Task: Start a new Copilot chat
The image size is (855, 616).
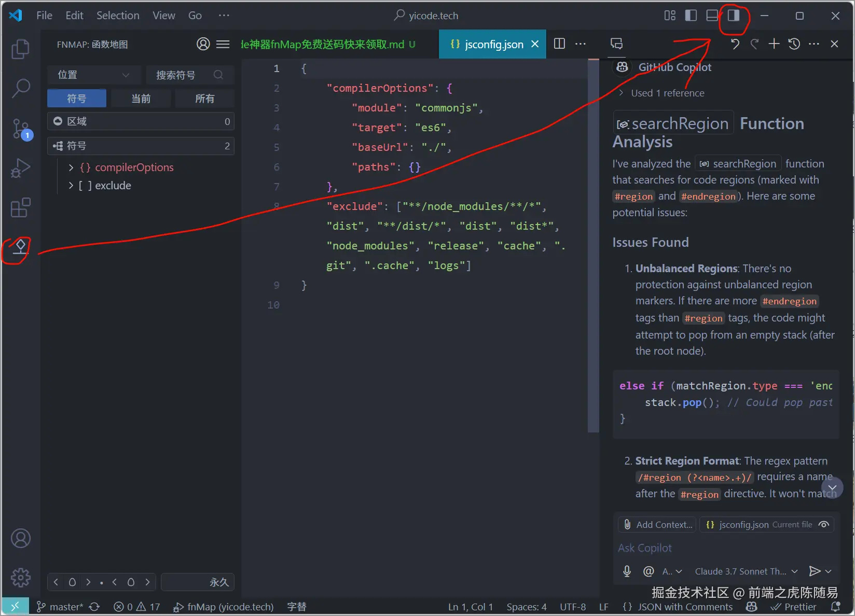Action: pyautogui.click(x=774, y=44)
